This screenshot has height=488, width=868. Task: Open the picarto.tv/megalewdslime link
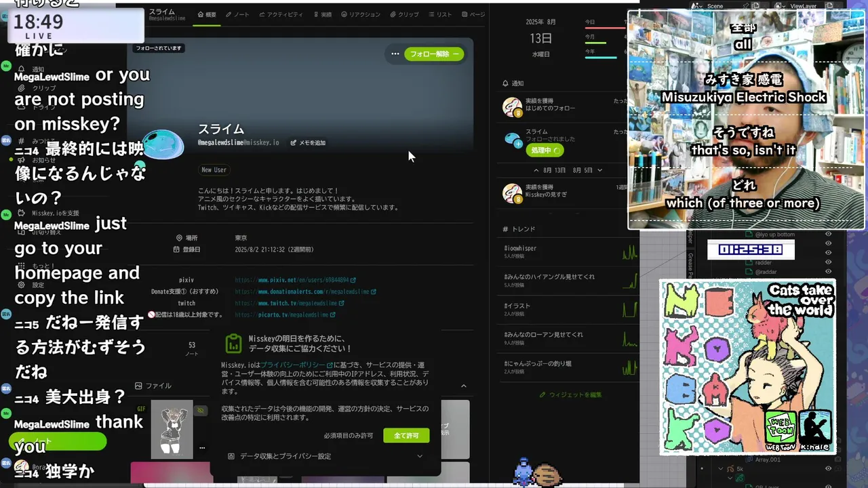pos(285,314)
